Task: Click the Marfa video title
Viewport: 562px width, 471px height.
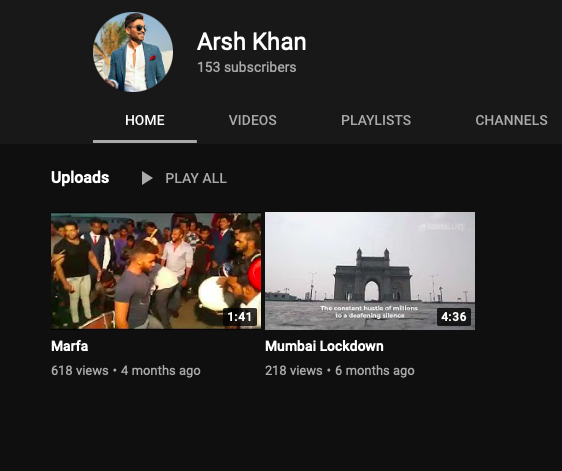Action: click(70, 346)
